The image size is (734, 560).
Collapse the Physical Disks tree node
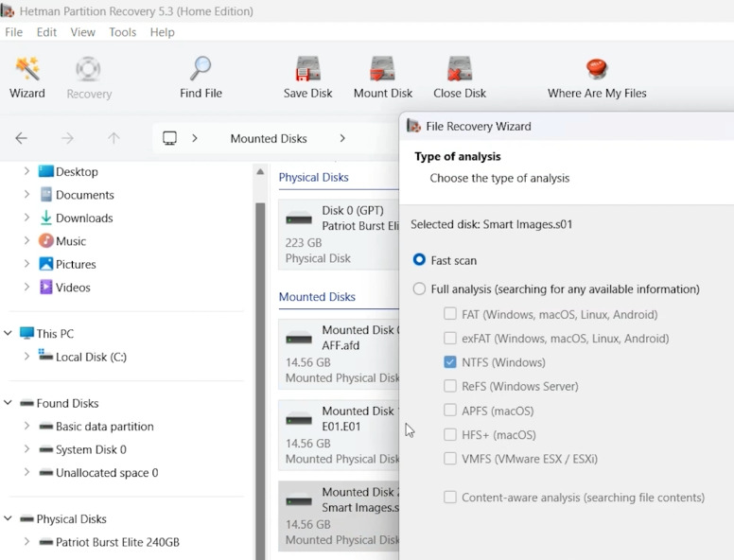pyautogui.click(x=8, y=518)
